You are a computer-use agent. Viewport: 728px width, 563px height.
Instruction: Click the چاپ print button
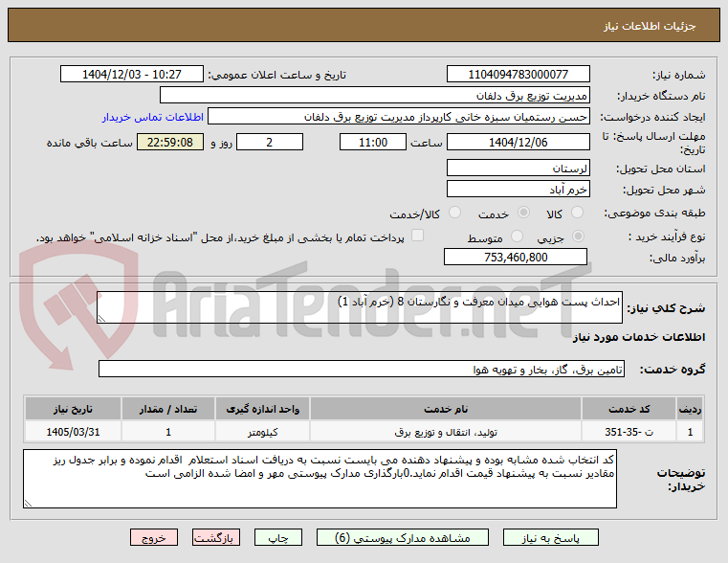click(278, 537)
